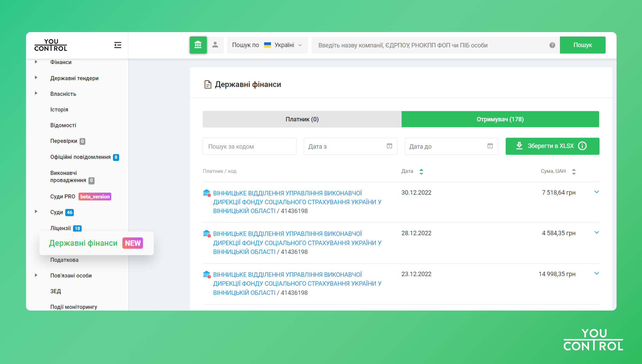Viewport: 642px width, 364px height.
Task: Switch to Платник (0) tab
Action: pos(302,119)
